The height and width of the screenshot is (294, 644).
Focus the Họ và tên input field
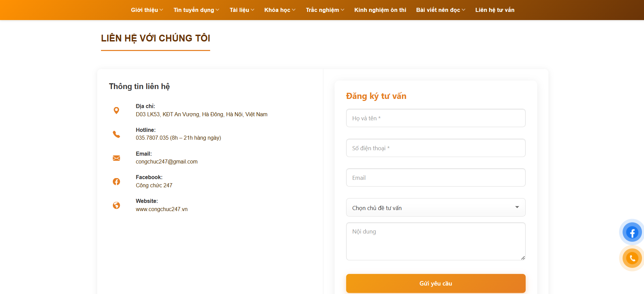[x=436, y=118]
